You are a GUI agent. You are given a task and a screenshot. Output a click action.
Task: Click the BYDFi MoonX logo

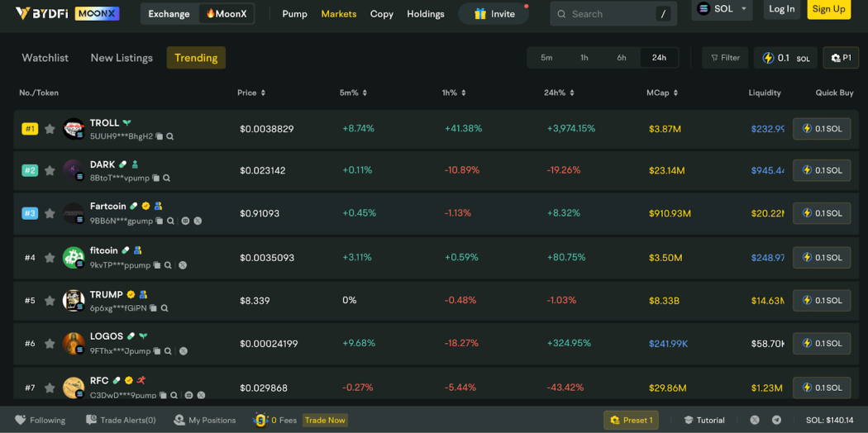68,13
